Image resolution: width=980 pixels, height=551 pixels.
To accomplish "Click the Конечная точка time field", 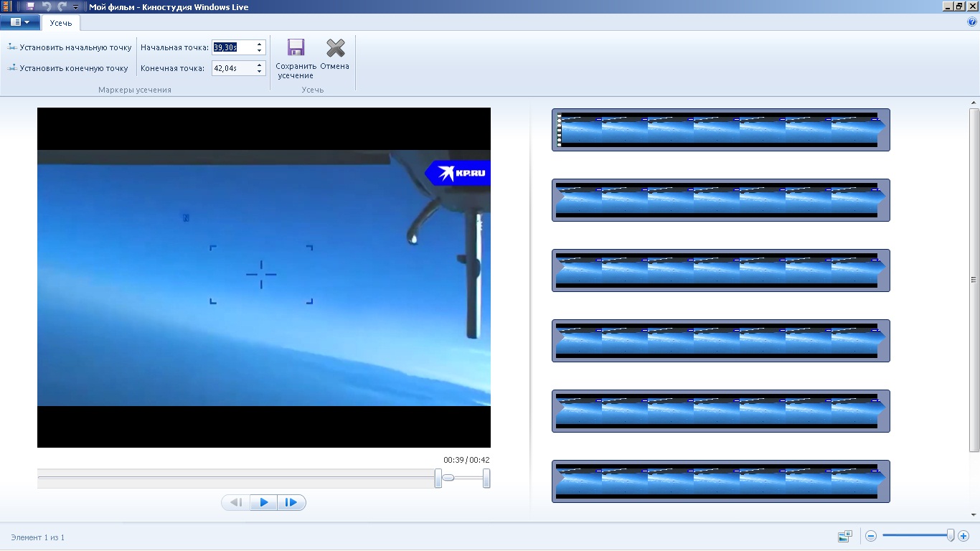I will pos(232,68).
